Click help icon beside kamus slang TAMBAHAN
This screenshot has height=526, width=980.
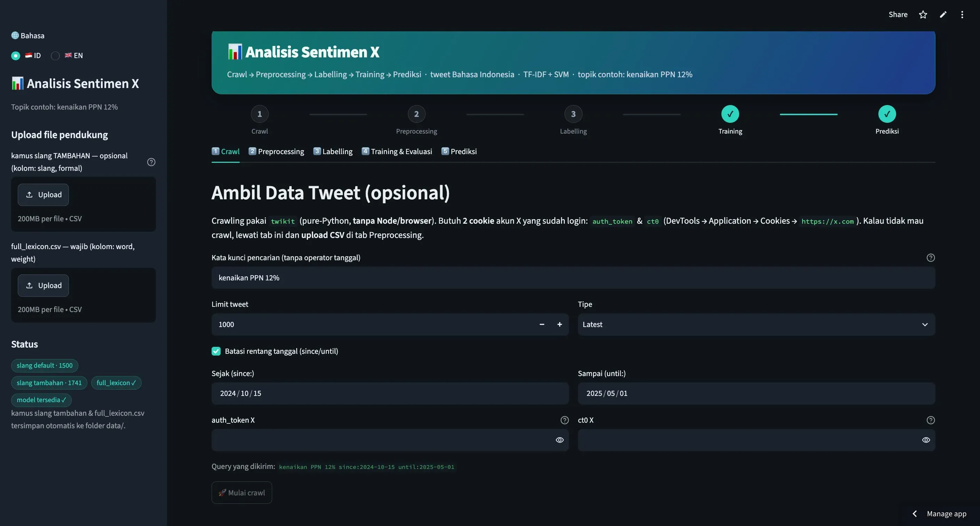pyautogui.click(x=151, y=162)
